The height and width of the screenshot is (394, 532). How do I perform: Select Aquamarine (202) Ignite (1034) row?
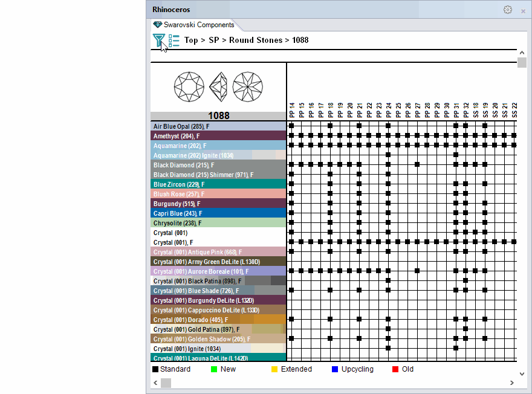[218, 155]
